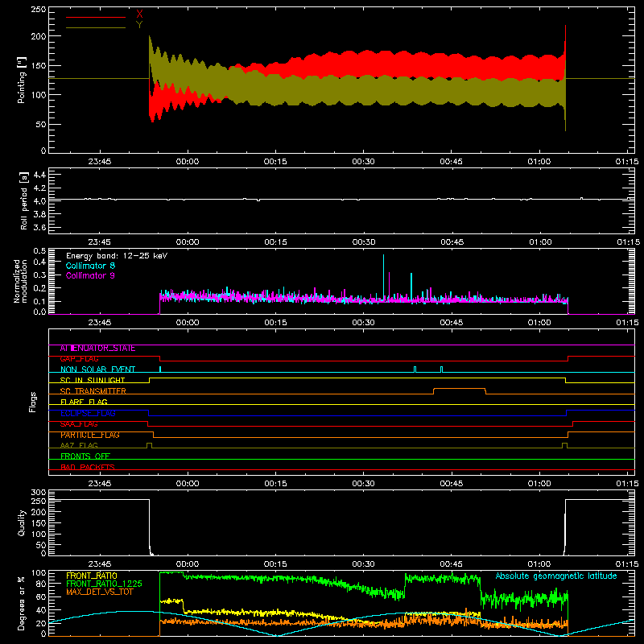Image resolution: width=644 pixels, height=644 pixels.
Task: Click the 'Y' legend label
Action: click(139, 25)
